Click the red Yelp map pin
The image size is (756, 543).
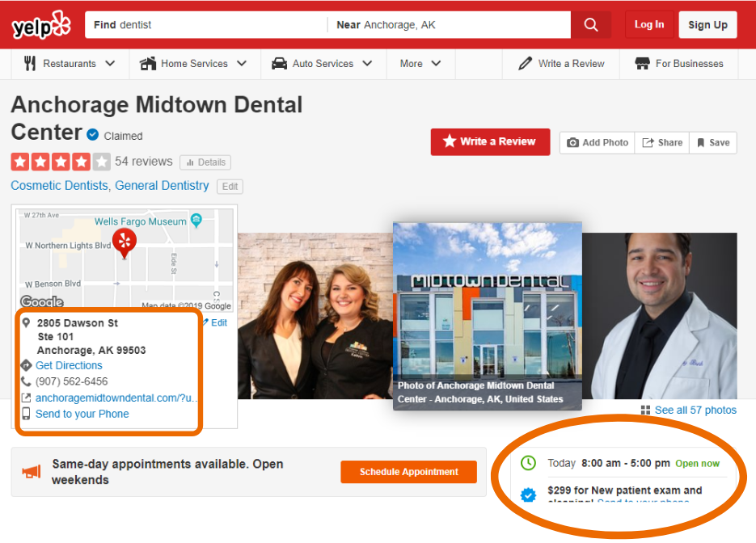tap(125, 243)
